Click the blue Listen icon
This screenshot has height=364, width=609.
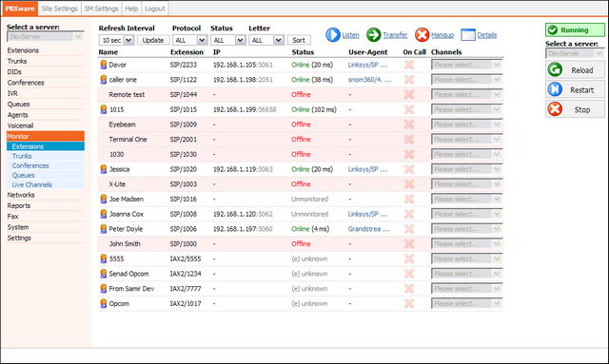[x=333, y=35]
